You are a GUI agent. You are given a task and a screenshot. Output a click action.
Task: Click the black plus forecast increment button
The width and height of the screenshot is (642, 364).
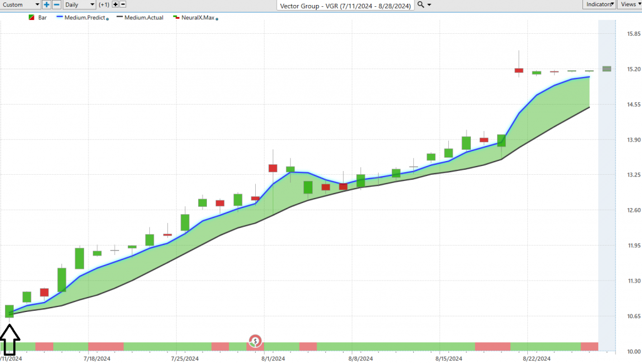point(115,4)
